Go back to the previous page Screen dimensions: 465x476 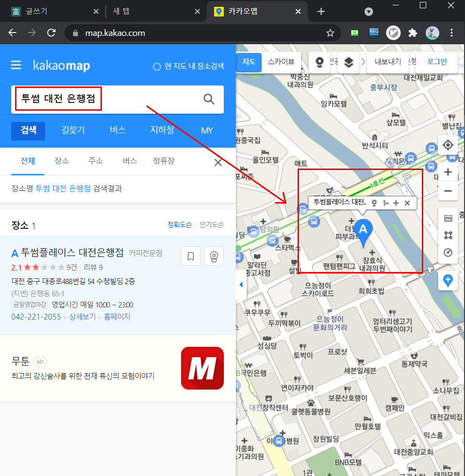click(x=13, y=33)
